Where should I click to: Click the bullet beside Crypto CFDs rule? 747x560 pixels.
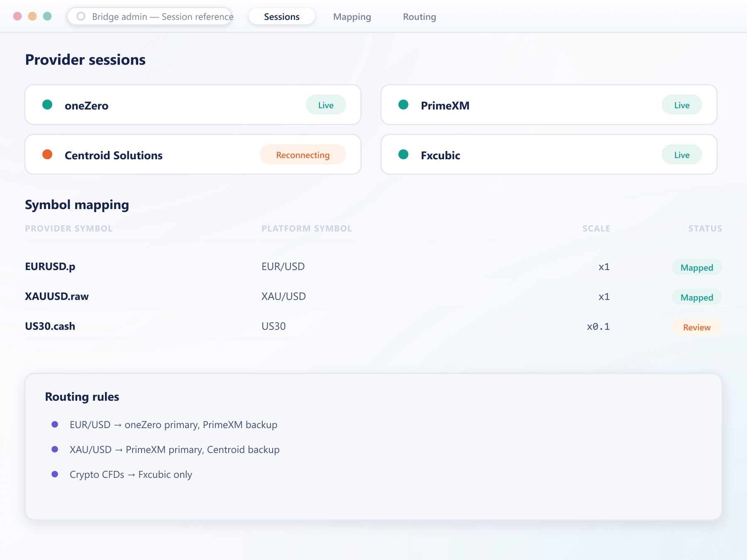[55, 474]
